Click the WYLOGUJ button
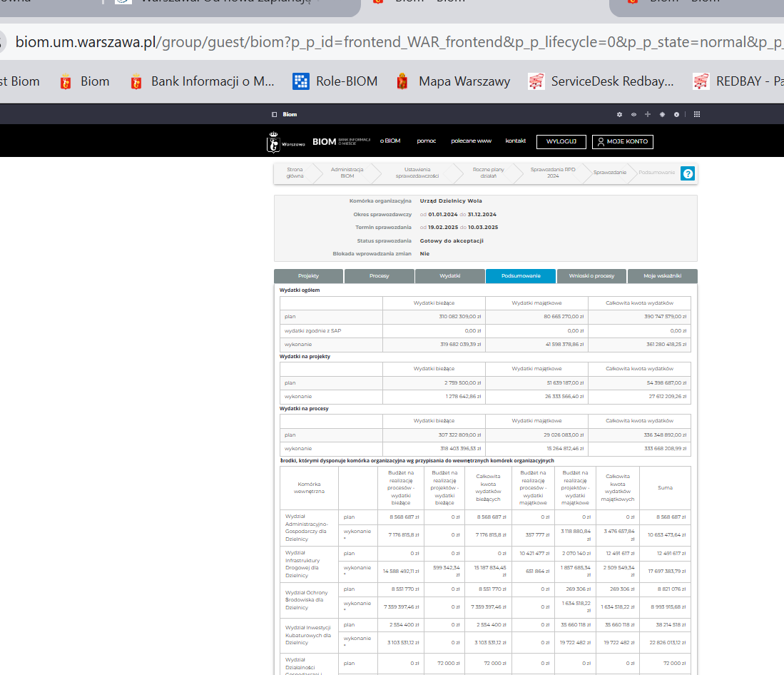This screenshot has width=784, height=675. [x=561, y=141]
